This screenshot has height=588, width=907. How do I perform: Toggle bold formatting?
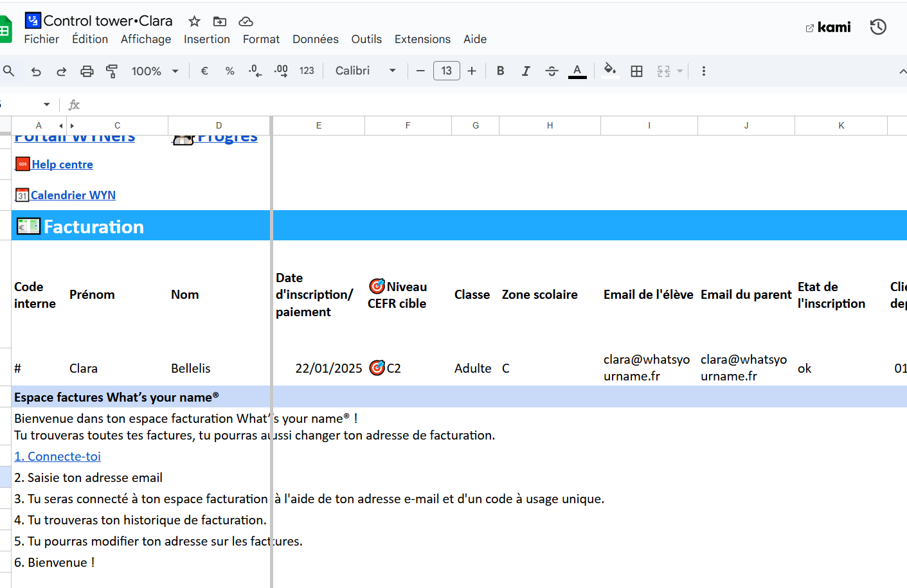click(x=501, y=71)
